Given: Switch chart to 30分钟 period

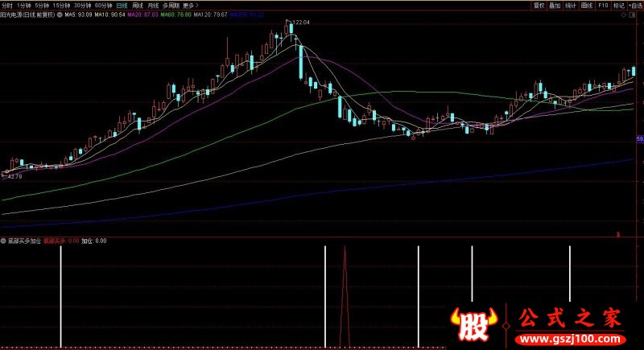Looking at the screenshot, I should pos(83,5).
